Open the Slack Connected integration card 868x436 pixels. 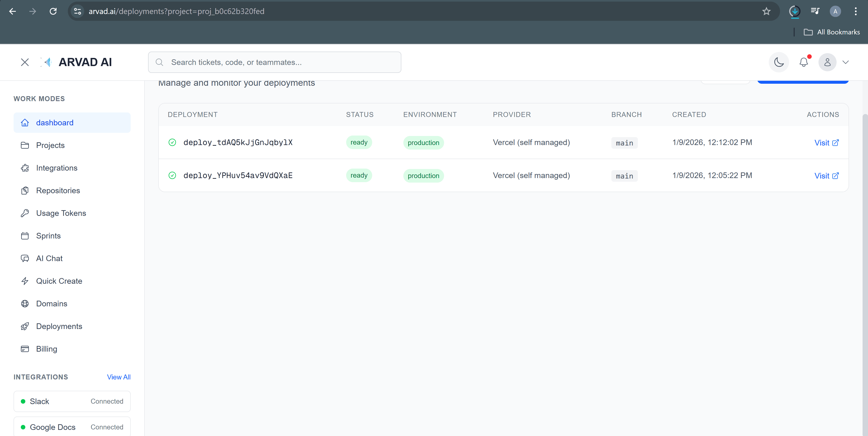coord(72,401)
